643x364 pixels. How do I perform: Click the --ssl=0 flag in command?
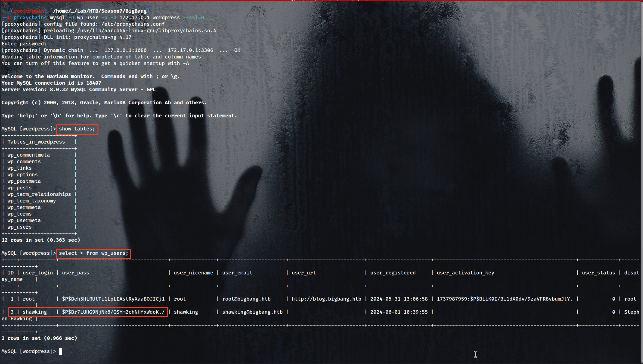(x=193, y=17)
